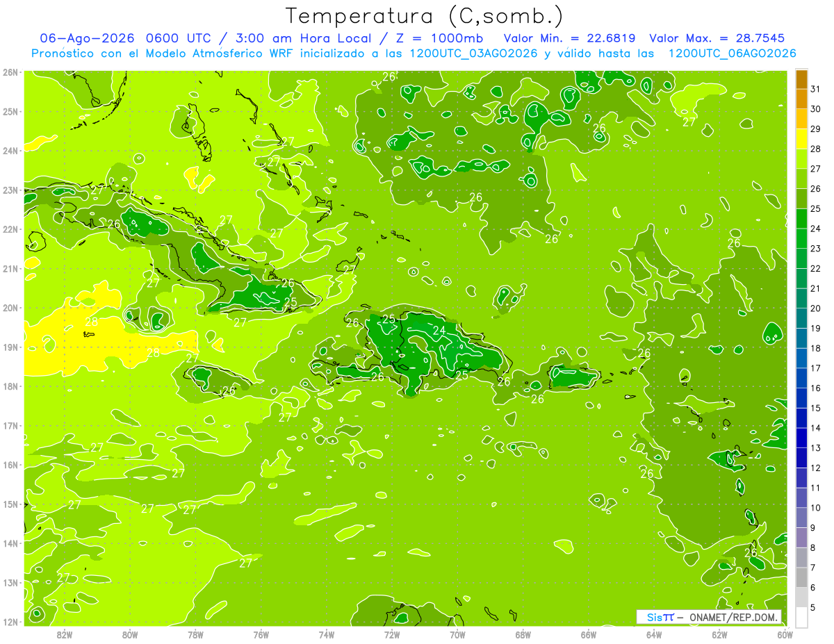Click the yellow swatch between 28 and 29

pyautogui.click(x=801, y=139)
